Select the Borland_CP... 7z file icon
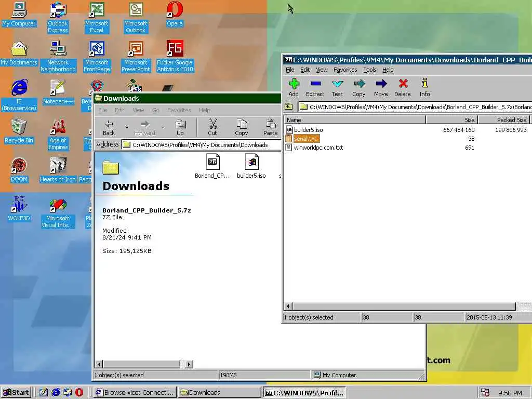The image size is (532, 399). [212, 166]
